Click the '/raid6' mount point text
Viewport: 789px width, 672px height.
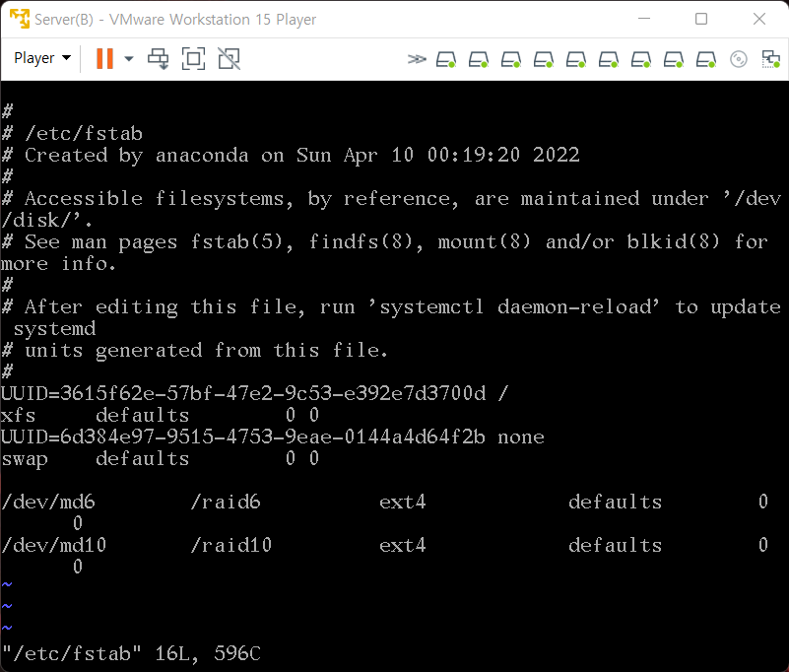point(226,502)
